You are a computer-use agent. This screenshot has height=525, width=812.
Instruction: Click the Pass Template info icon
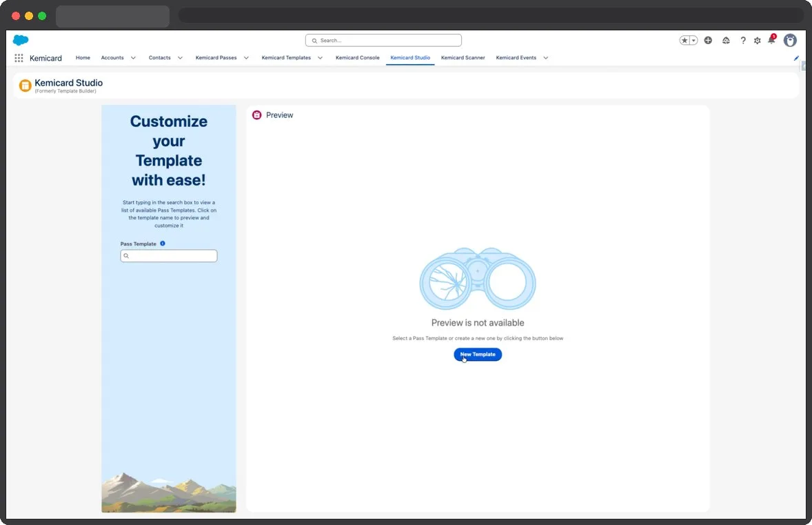click(x=163, y=244)
